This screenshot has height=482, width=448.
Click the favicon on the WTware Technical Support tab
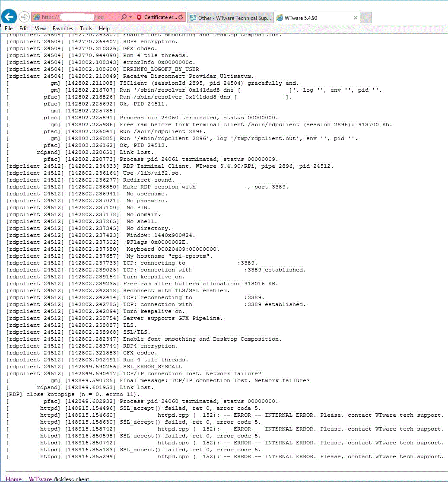[193, 18]
